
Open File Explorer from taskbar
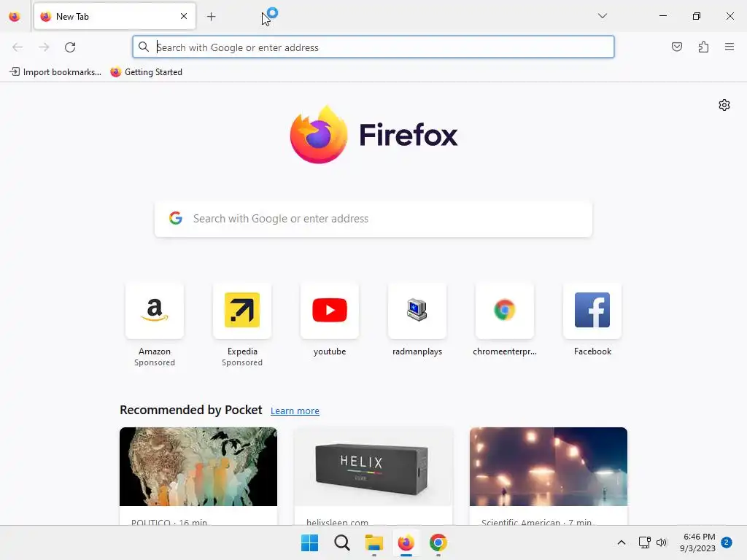point(374,542)
